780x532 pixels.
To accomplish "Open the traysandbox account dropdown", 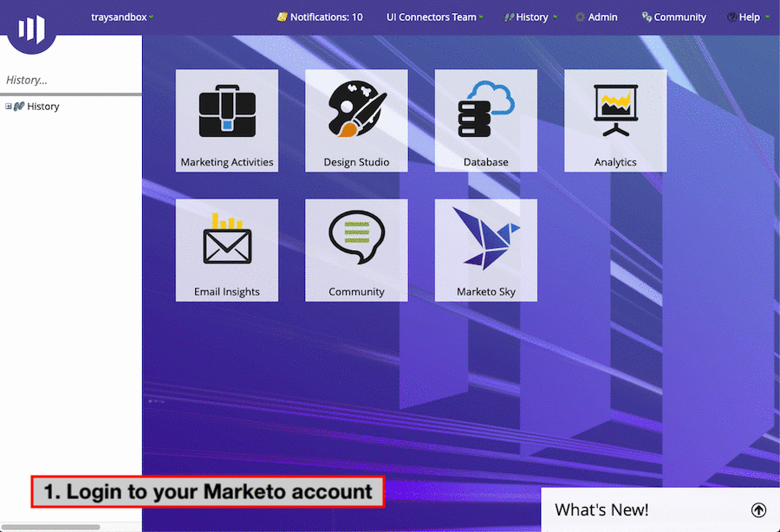I will [x=122, y=17].
